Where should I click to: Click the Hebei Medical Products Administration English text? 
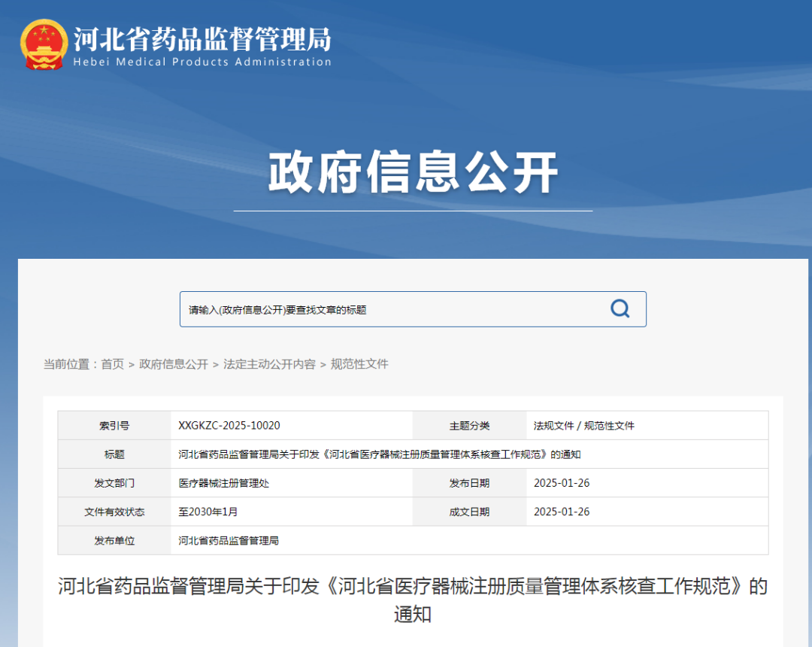click(201, 63)
